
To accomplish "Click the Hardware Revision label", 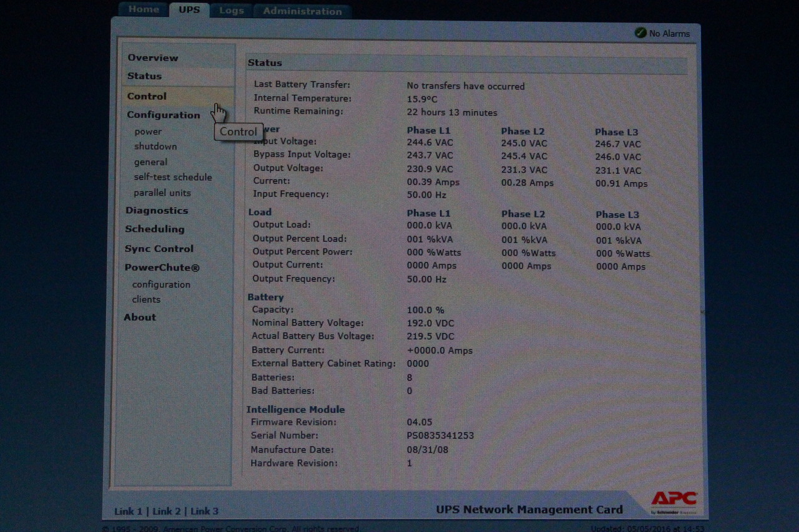I will [294, 463].
